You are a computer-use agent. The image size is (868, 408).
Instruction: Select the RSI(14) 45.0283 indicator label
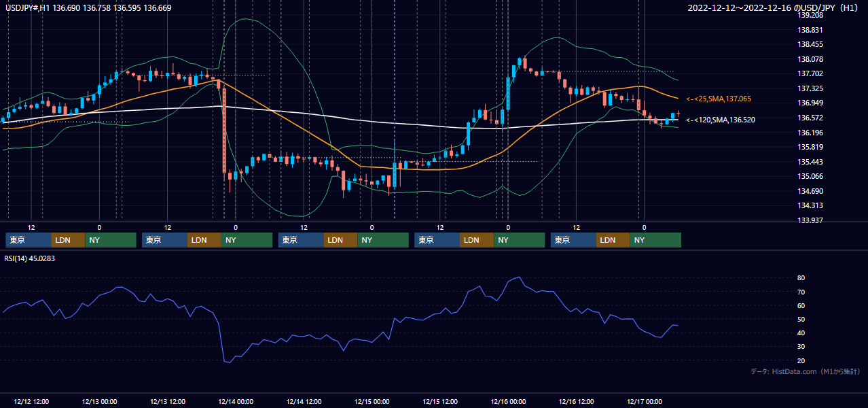(29, 259)
